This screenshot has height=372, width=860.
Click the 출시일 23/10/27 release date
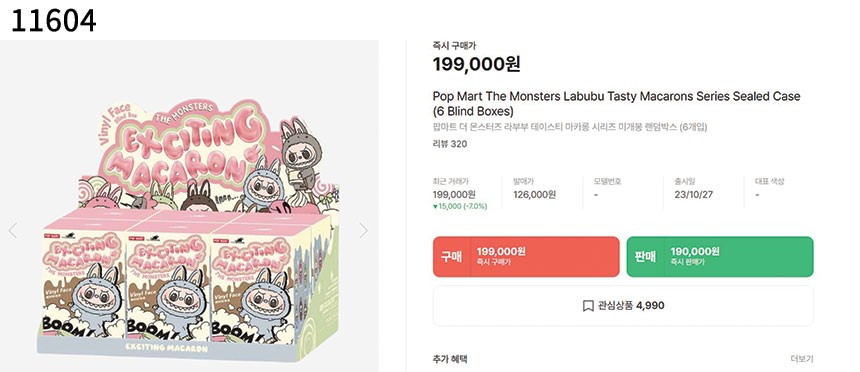coord(694,194)
